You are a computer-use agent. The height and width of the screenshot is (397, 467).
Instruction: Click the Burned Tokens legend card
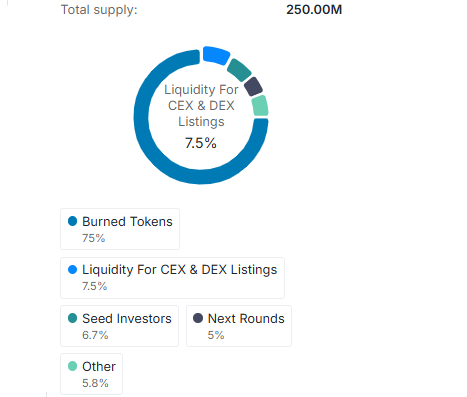click(x=120, y=229)
